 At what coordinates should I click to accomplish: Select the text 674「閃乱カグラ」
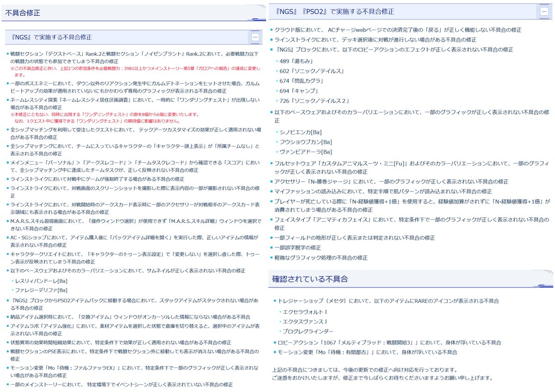[x=302, y=81]
